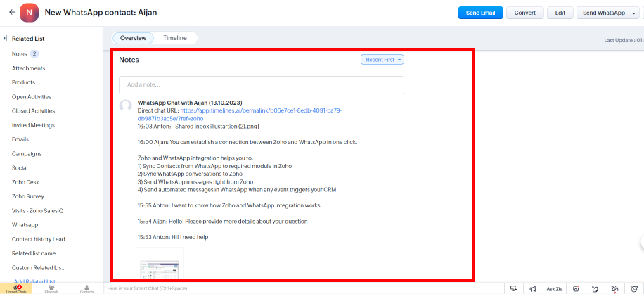Open the reminders alarm clock icon
The width and height of the screenshot is (644, 294).
point(634,288)
